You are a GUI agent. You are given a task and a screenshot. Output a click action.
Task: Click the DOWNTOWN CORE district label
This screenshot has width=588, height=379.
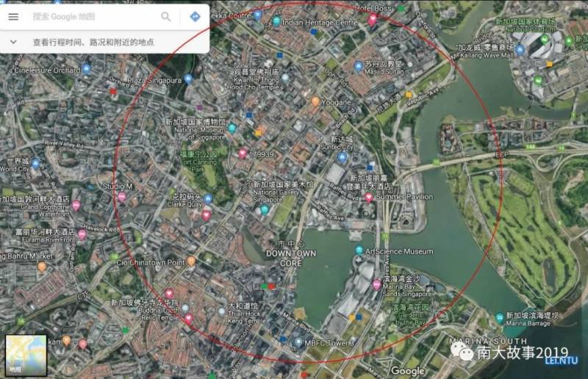tap(291, 258)
